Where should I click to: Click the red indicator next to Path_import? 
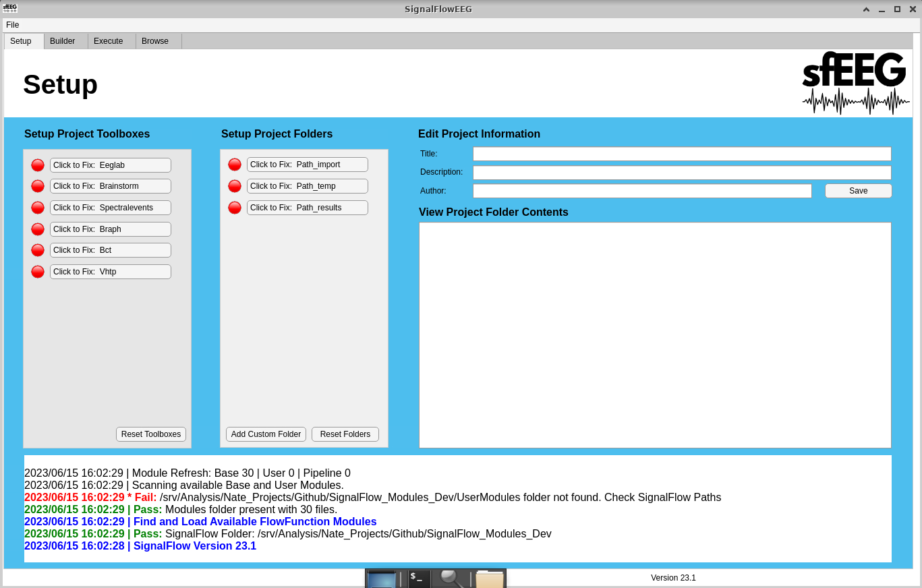pyautogui.click(x=235, y=165)
